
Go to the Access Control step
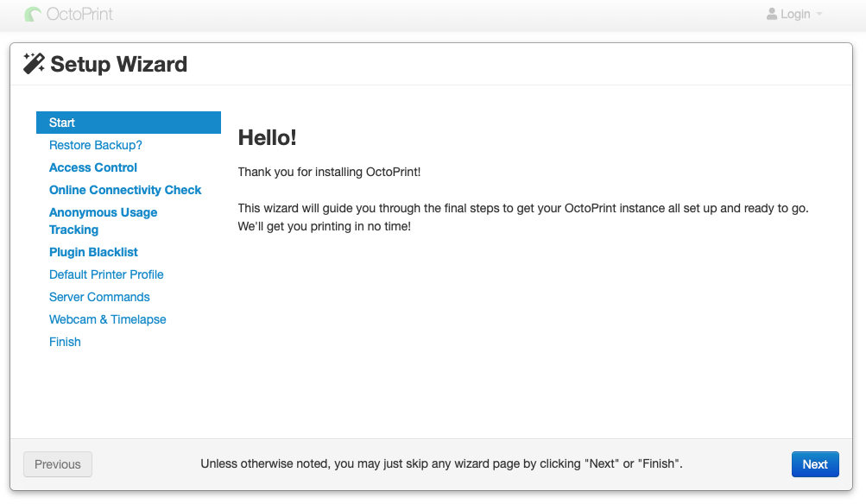tap(93, 167)
